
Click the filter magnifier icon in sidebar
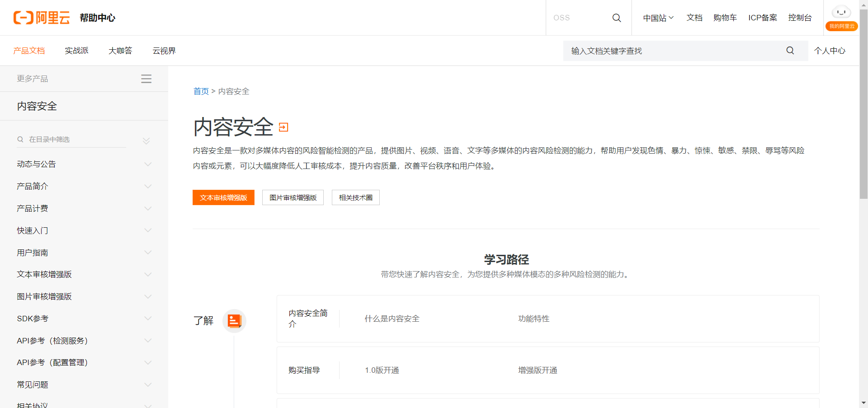pyautogui.click(x=20, y=139)
